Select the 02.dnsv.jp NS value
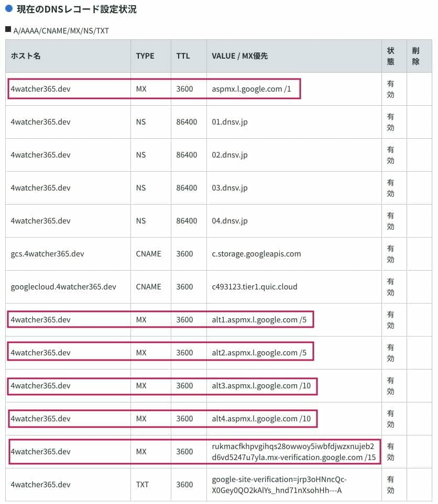This screenshot has height=504, width=438. (x=230, y=155)
